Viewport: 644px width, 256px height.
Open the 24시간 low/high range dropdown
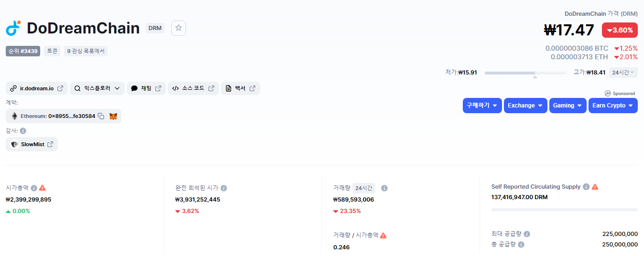(623, 73)
